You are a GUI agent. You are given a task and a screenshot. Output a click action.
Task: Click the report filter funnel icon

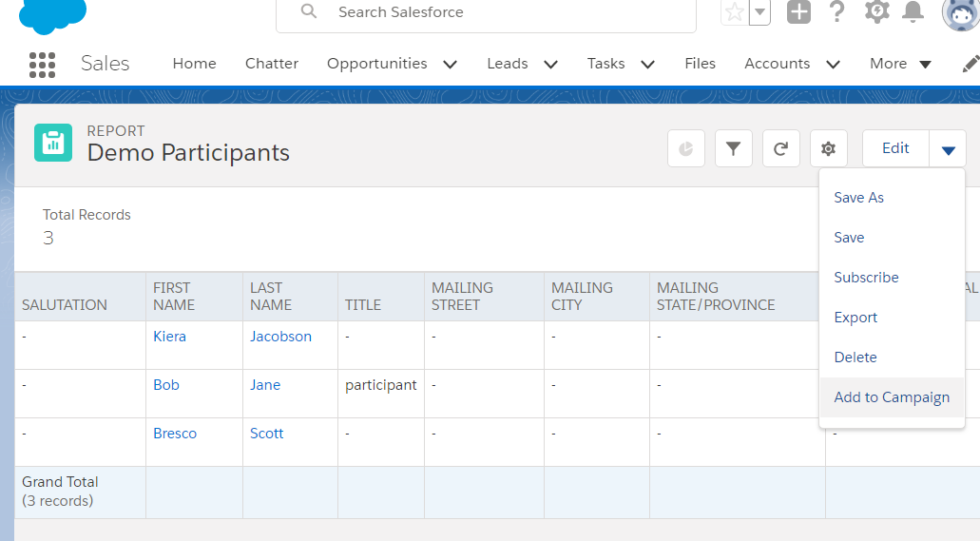pyautogui.click(x=733, y=148)
